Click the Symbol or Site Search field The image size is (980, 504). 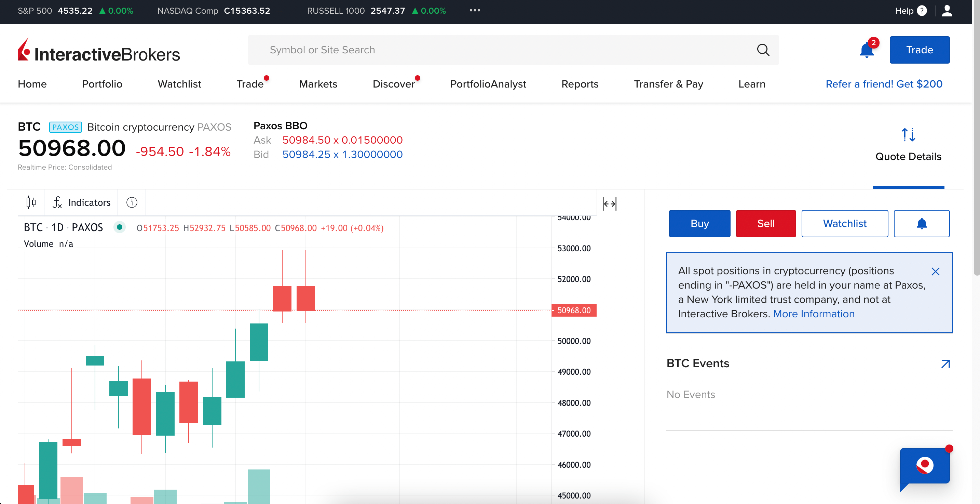pyautogui.click(x=514, y=50)
